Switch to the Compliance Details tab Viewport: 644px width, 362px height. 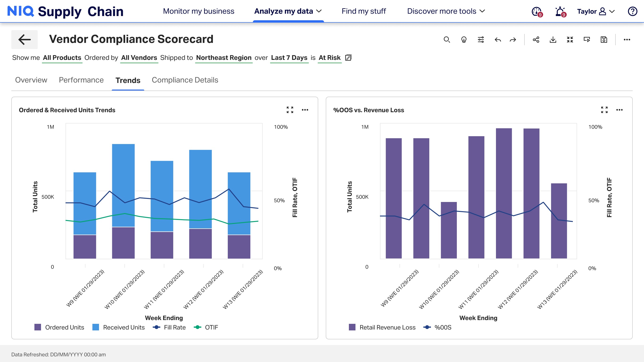[x=185, y=80]
